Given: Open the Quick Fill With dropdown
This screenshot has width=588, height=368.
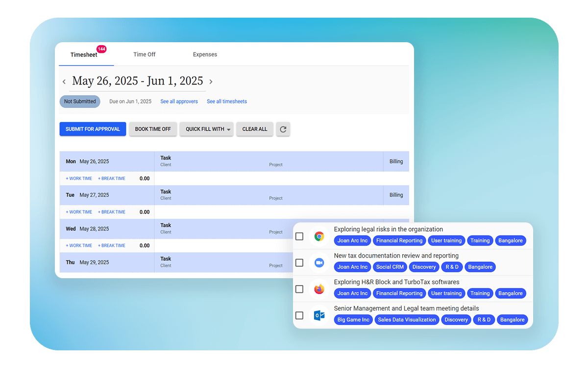Looking at the screenshot, I should point(206,129).
